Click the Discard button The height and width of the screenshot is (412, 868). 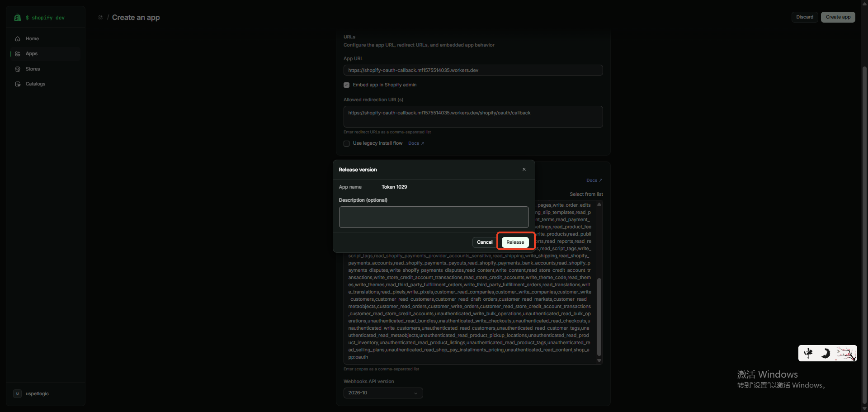805,17
